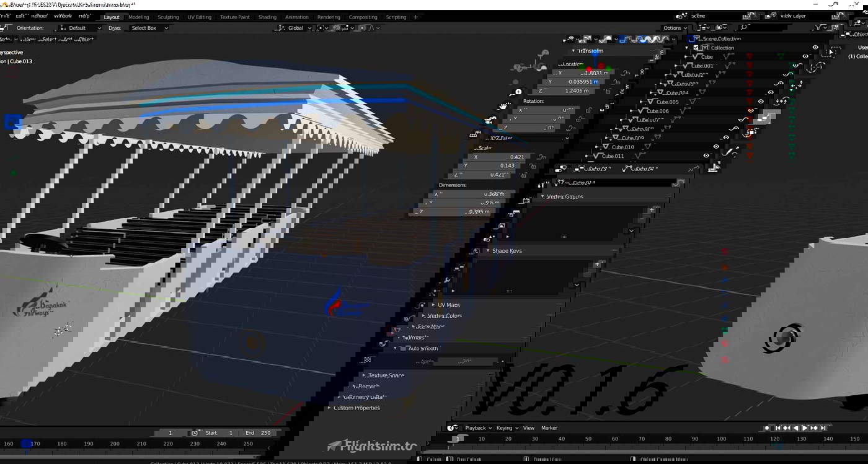This screenshot has height=464, width=868.
Task: Add a new workspace with plus tab
Action: pos(415,17)
